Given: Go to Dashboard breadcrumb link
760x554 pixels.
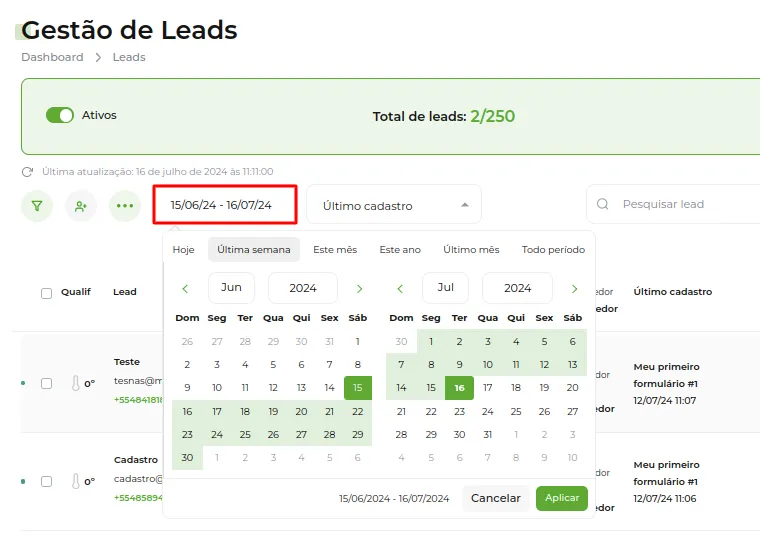Looking at the screenshot, I should pos(52,57).
